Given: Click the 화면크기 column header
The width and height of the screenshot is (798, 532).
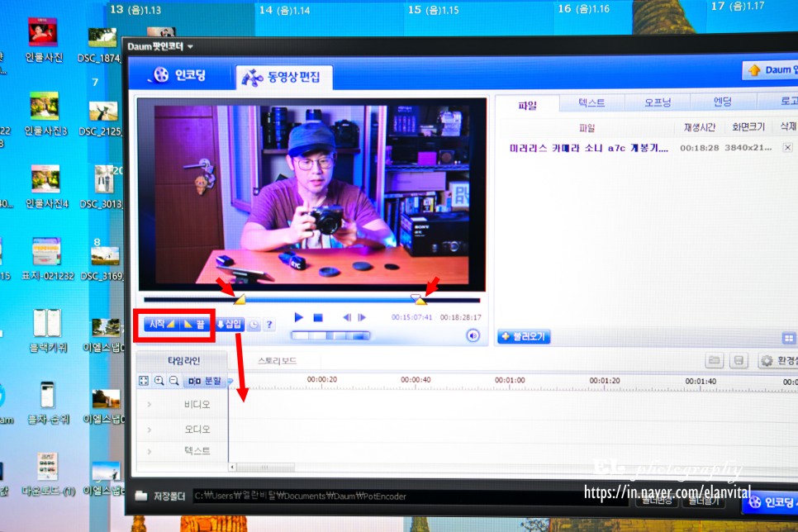Looking at the screenshot, I should tap(748, 126).
